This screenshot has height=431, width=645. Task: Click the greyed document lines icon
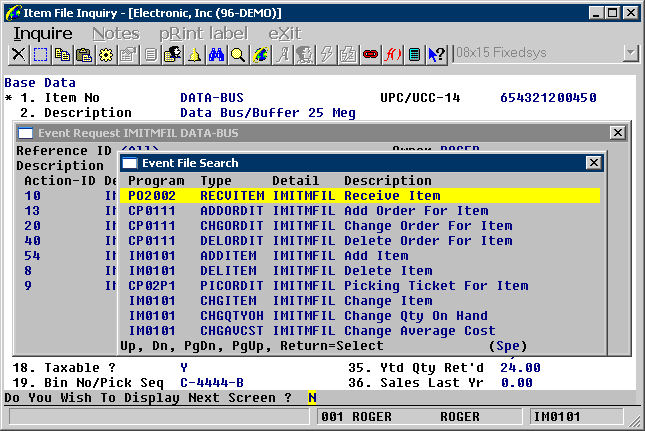click(x=151, y=55)
